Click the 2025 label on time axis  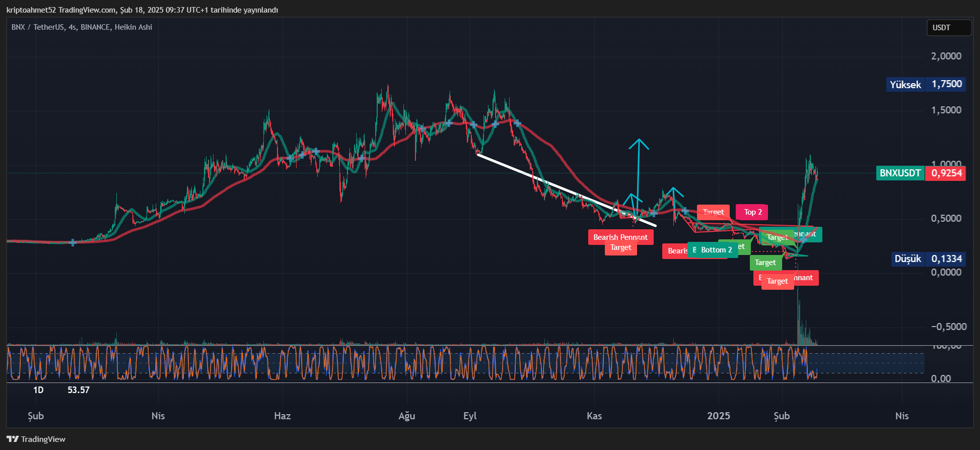click(718, 416)
